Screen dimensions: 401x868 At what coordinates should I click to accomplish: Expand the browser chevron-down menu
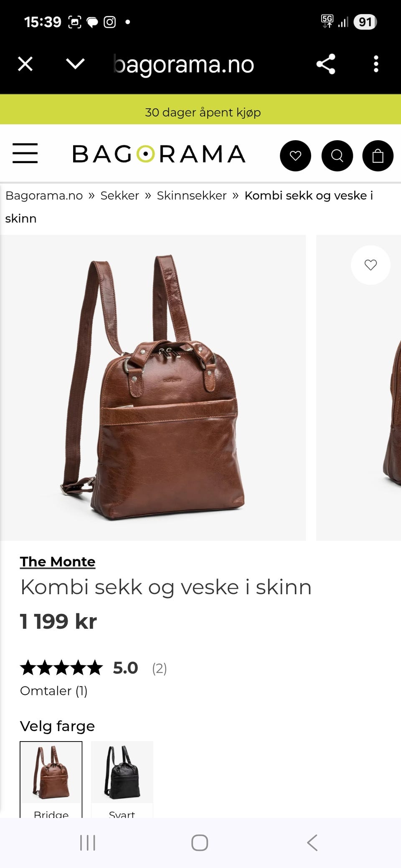75,64
